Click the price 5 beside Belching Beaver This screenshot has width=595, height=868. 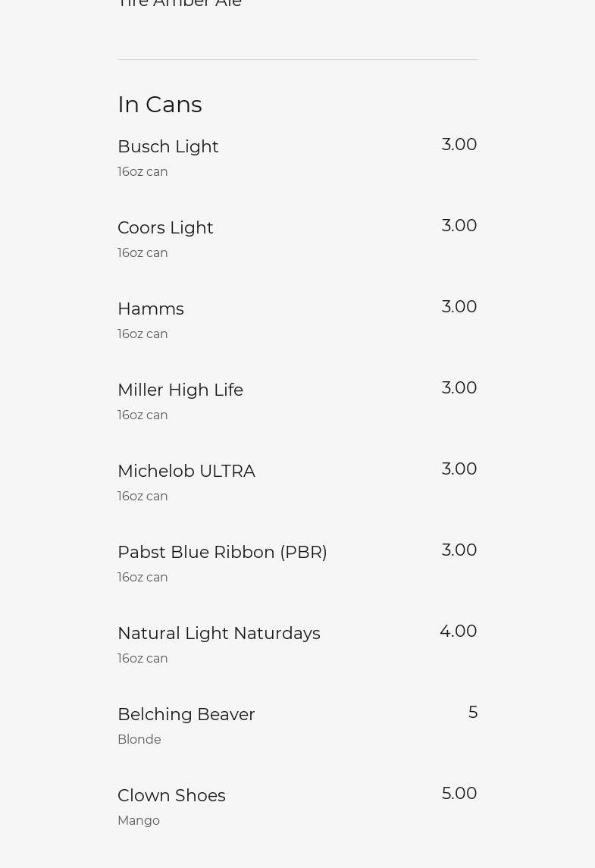coord(473,713)
